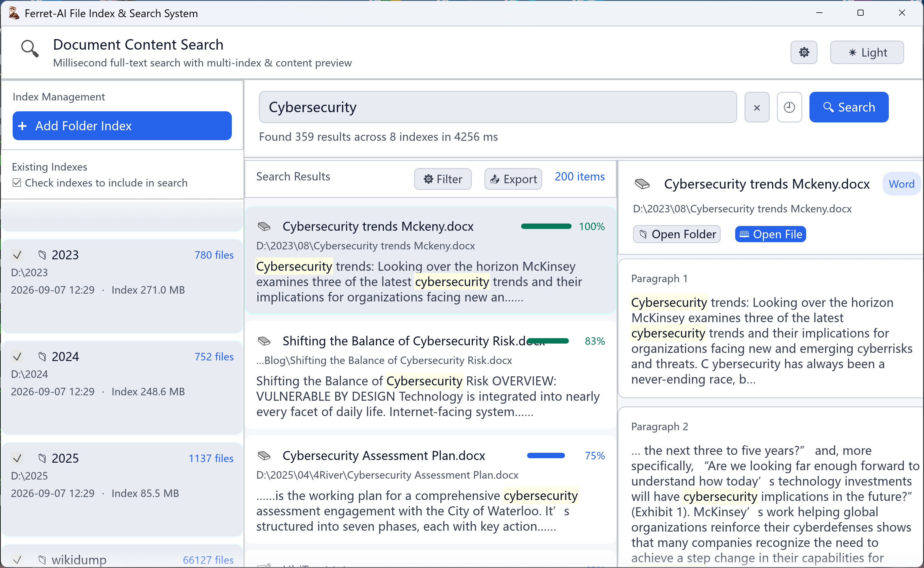The width and height of the screenshot is (924, 568).
Task: Click the 100% relevance bar of first result
Action: (546, 226)
